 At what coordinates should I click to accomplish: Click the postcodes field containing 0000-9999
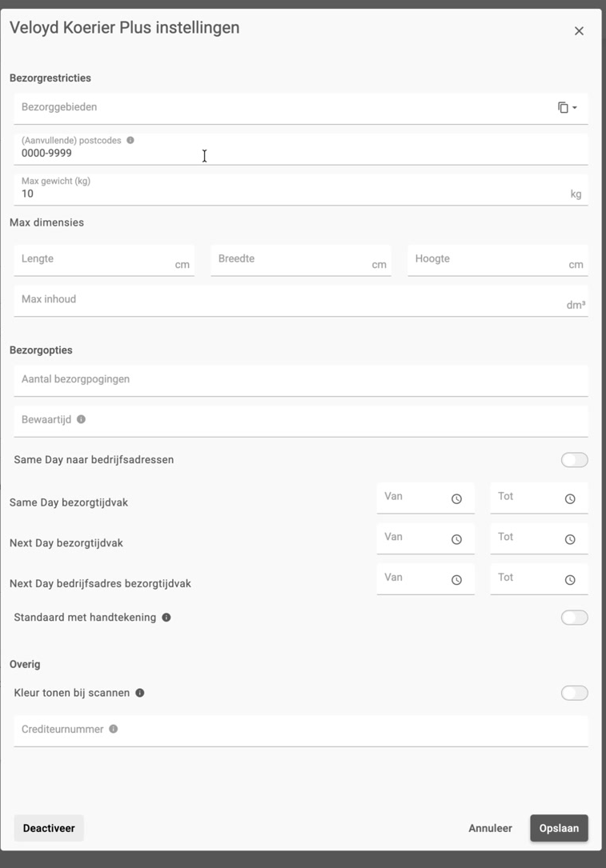301,149
